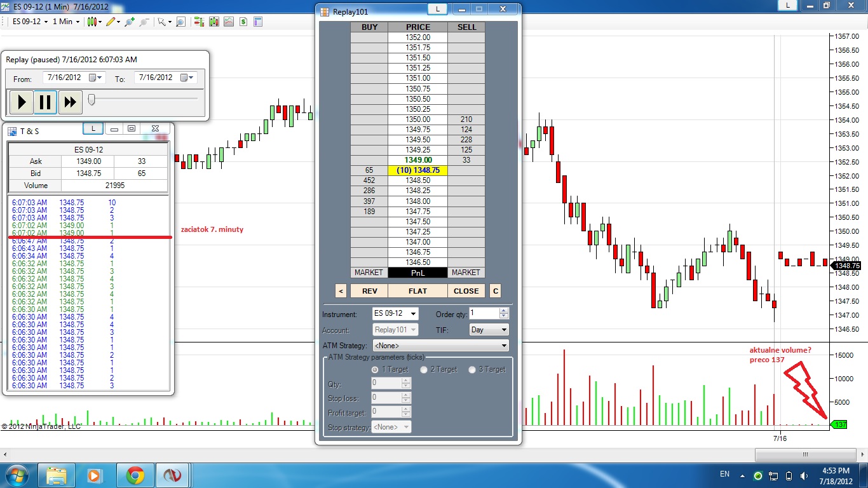Click the 1352.00 price row in ladder
Viewport: 868px width, 488px height.
point(417,37)
